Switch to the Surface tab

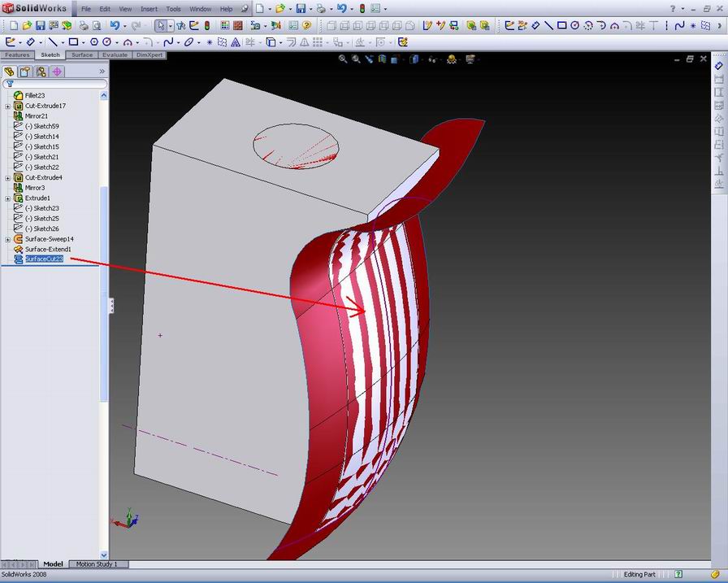point(84,54)
